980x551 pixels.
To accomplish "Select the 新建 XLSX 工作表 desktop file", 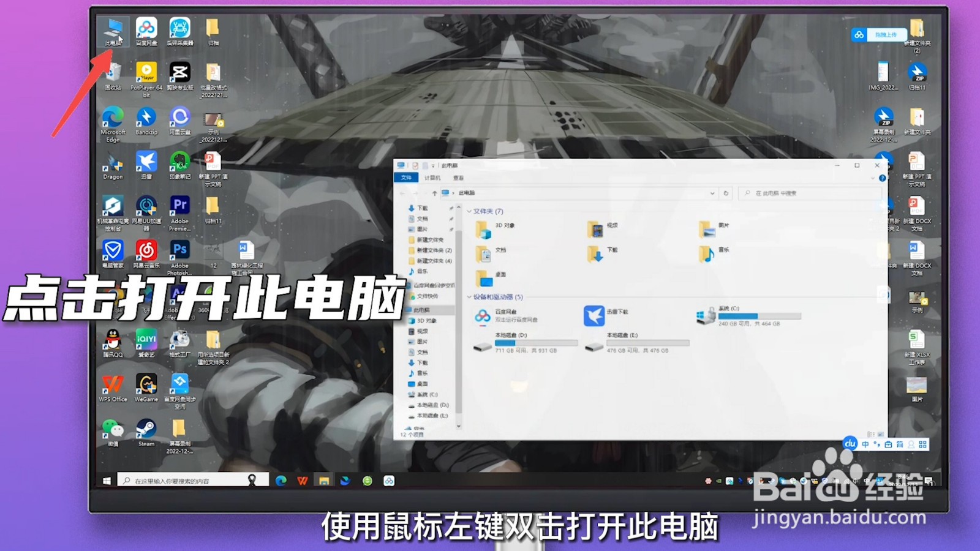I will (x=916, y=347).
